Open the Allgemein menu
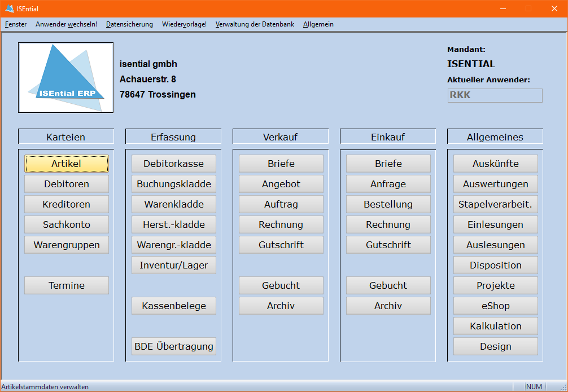This screenshot has height=392, width=568. pyautogui.click(x=318, y=24)
